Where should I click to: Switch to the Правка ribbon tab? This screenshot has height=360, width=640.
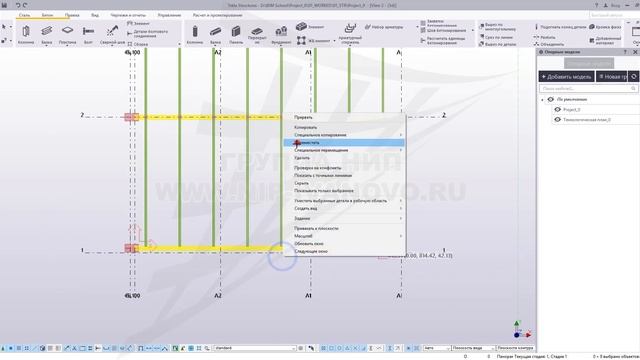pyautogui.click(x=72, y=15)
